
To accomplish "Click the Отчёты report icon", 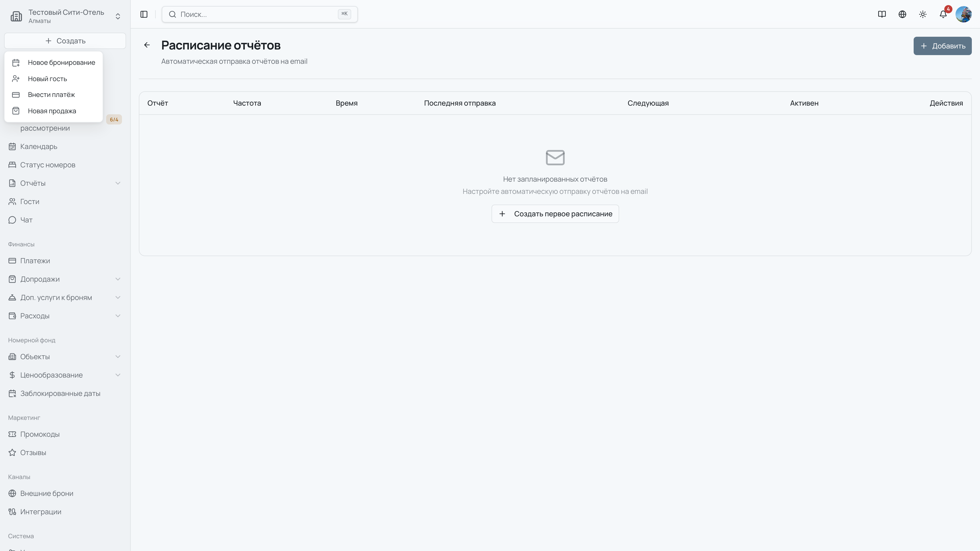I will tap(12, 183).
